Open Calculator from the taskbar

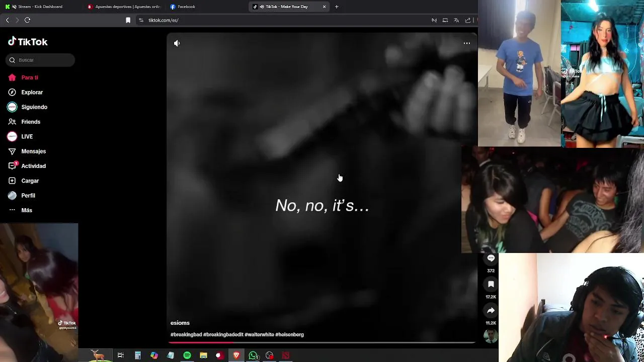coord(137,355)
